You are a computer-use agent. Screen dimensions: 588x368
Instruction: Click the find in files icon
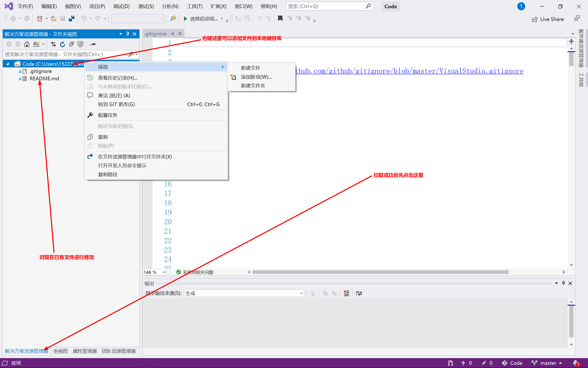click(173, 18)
